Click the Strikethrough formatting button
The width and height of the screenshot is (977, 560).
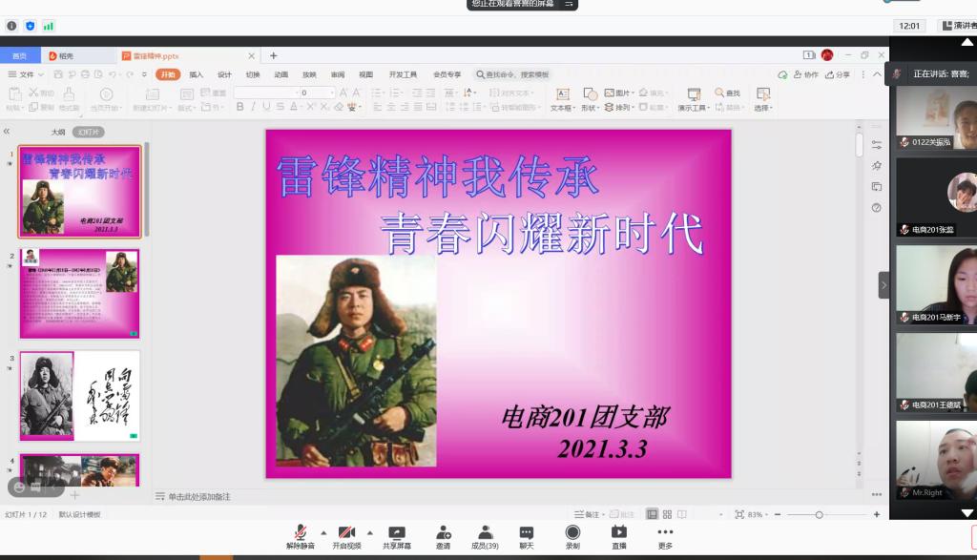(281, 107)
